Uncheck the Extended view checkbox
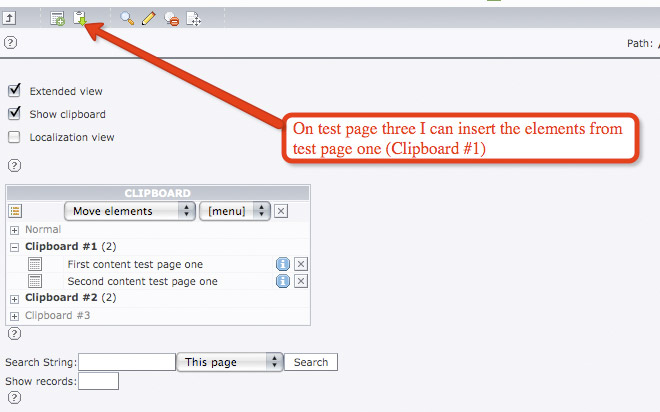Image resolution: width=660 pixels, height=412 pixels. pyautogui.click(x=15, y=90)
